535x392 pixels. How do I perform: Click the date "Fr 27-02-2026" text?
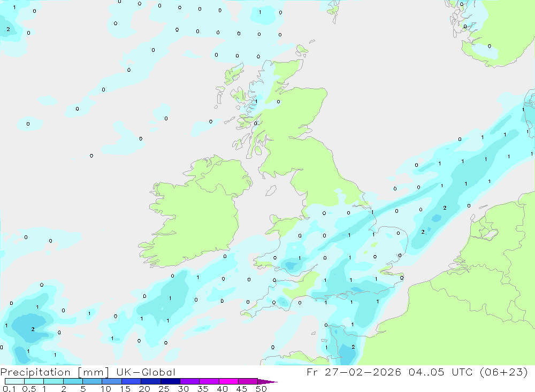tap(354, 372)
